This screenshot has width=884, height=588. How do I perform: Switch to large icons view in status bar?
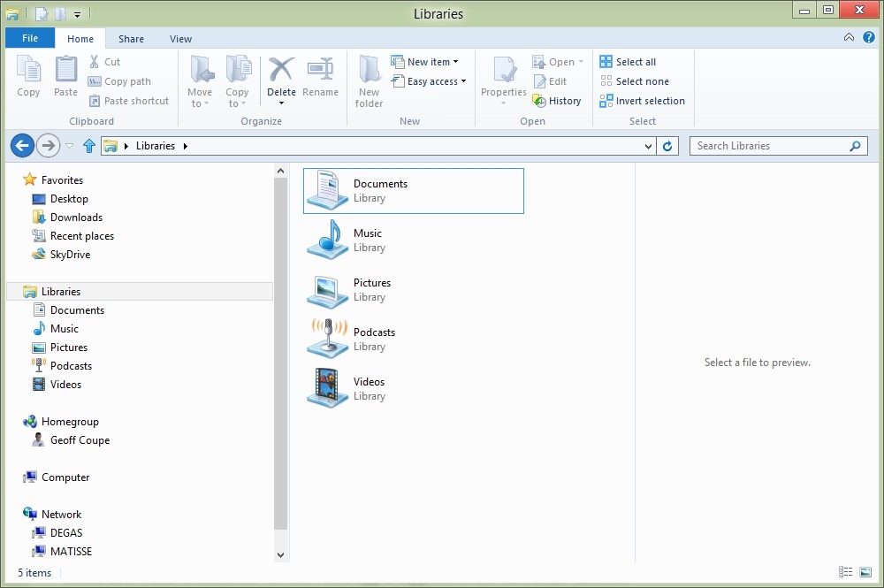[x=865, y=572]
